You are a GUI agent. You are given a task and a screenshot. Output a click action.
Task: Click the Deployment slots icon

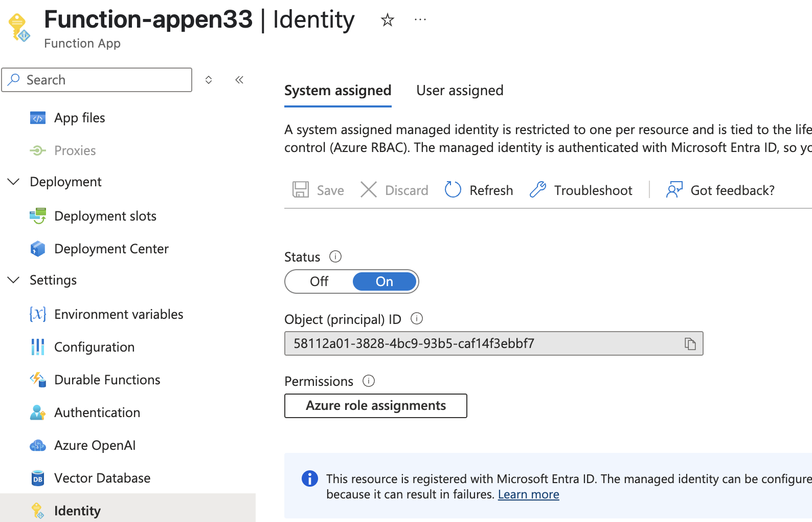[x=38, y=216]
